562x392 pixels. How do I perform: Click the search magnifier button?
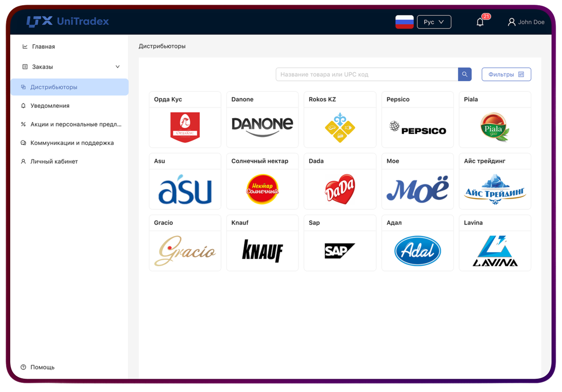pos(465,74)
